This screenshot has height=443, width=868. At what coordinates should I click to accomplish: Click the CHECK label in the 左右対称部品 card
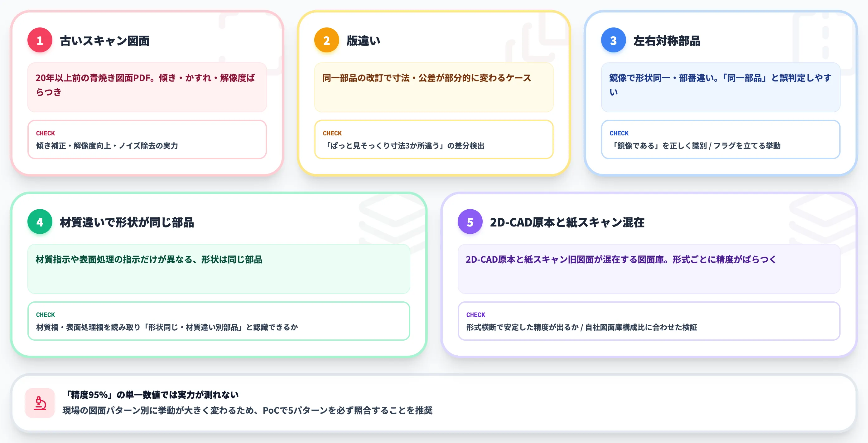click(619, 133)
